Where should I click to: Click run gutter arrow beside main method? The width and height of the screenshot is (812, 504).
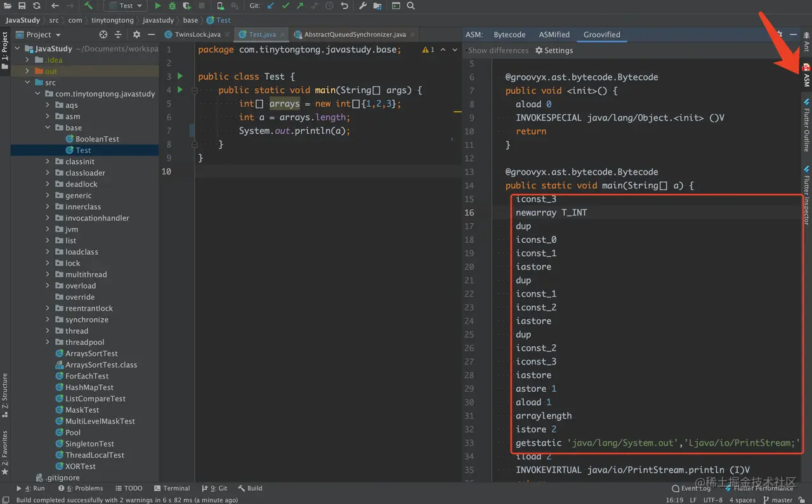(x=180, y=90)
